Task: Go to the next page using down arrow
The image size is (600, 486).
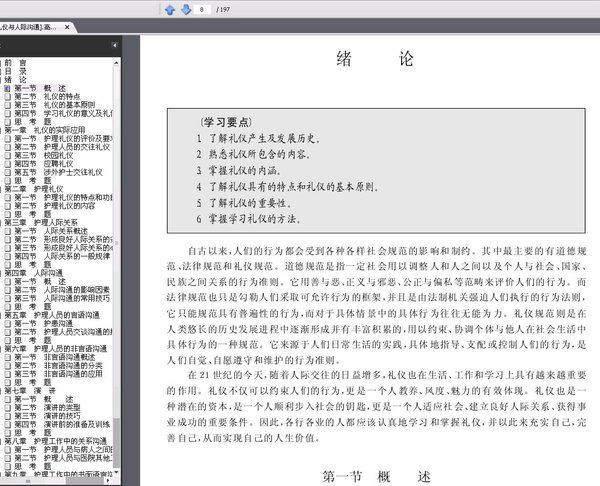Action: click(x=185, y=9)
